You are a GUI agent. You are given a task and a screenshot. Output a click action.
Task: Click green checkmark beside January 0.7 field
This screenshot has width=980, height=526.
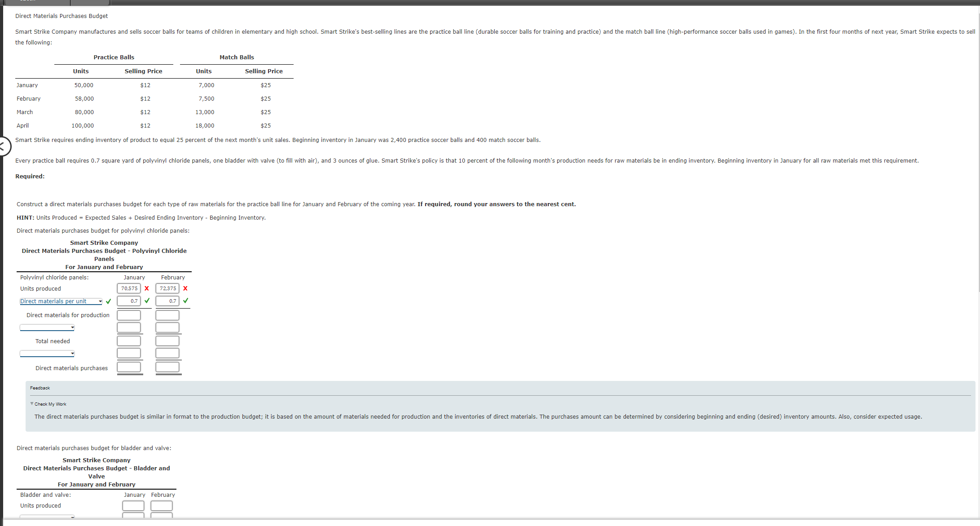pos(147,301)
